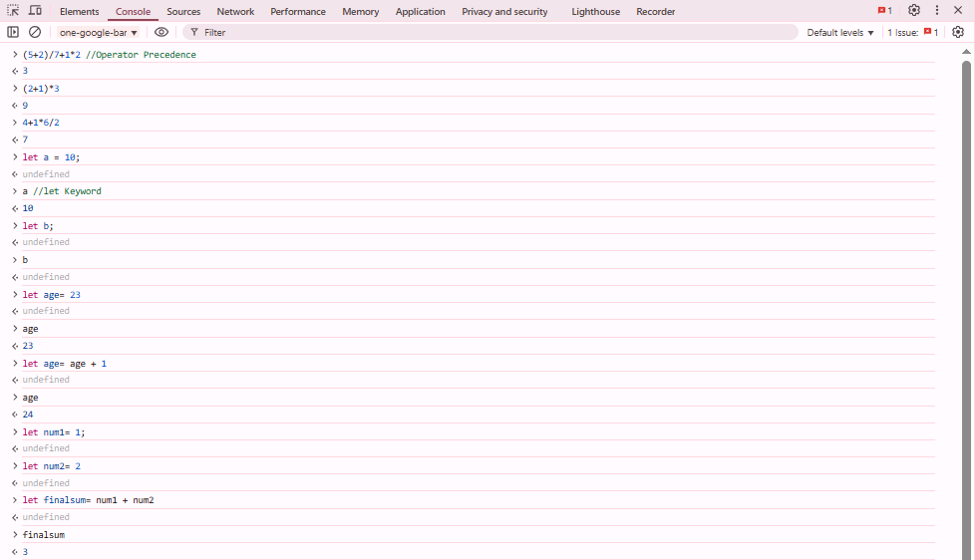Click the 'finalsum' input line
Viewport: 975px width, 560px height.
coord(44,534)
